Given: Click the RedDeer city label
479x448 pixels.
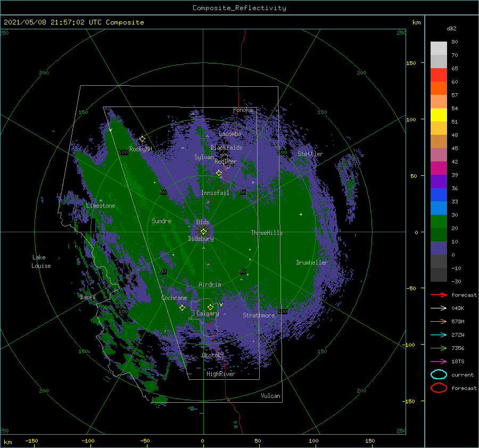Looking at the screenshot, I should tap(226, 161).
